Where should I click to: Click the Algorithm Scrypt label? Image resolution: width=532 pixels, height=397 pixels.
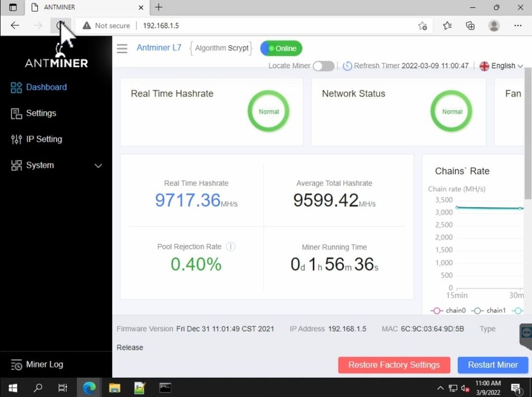click(x=222, y=48)
